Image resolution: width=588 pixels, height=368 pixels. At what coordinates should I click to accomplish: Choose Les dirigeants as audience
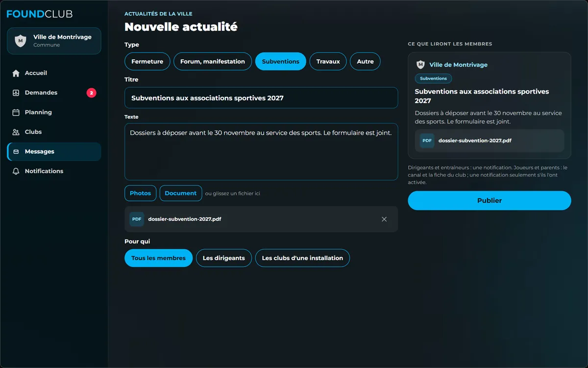(x=224, y=258)
